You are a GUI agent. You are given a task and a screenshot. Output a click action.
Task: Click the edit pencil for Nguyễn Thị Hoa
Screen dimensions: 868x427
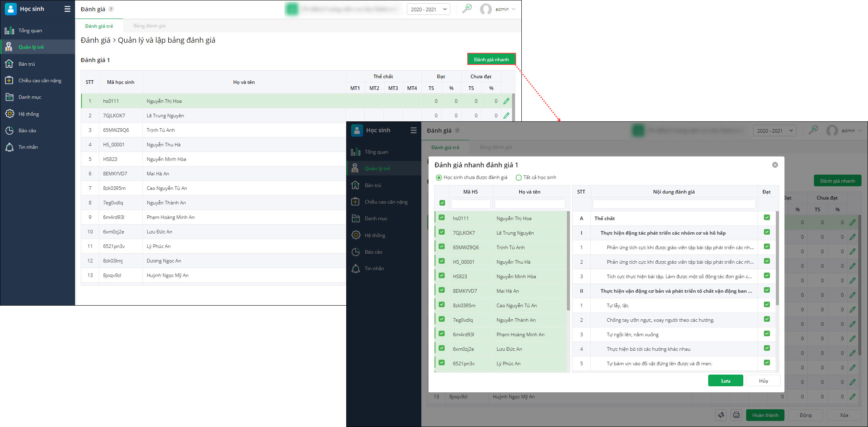pyautogui.click(x=506, y=101)
